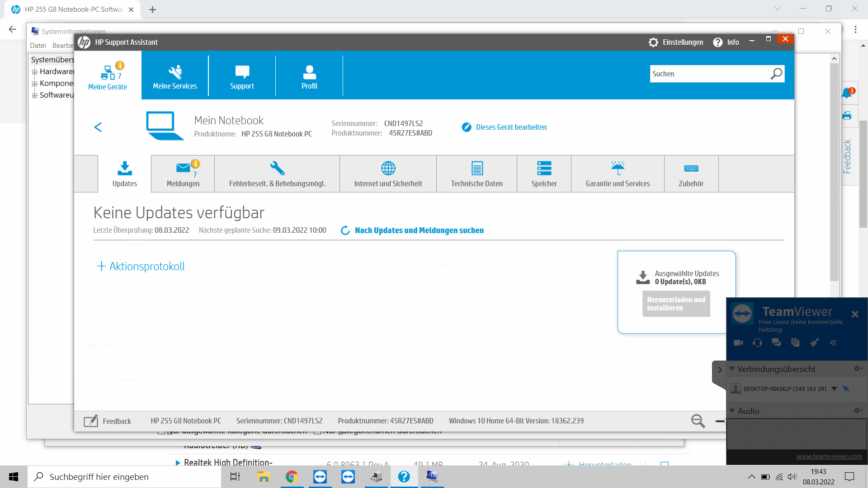Image resolution: width=868 pixels, height=488 pixels.
Task: Click the magnifier icon in Suchen box
Action: (776, 74)
